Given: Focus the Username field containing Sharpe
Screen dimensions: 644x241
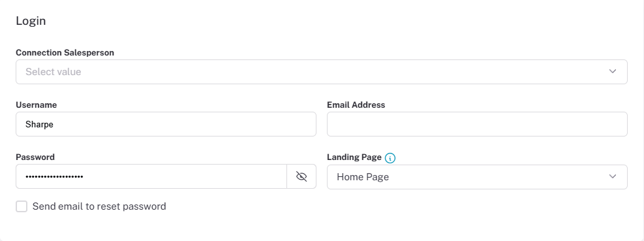Looking at the screenshot, I should coord(166,124).
